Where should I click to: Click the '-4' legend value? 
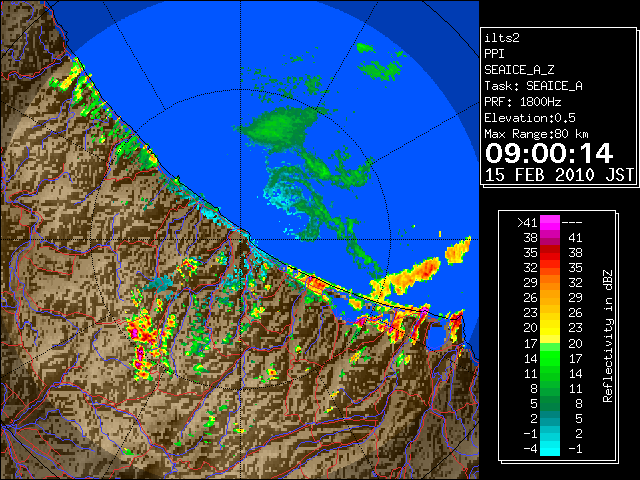point(530,449)
